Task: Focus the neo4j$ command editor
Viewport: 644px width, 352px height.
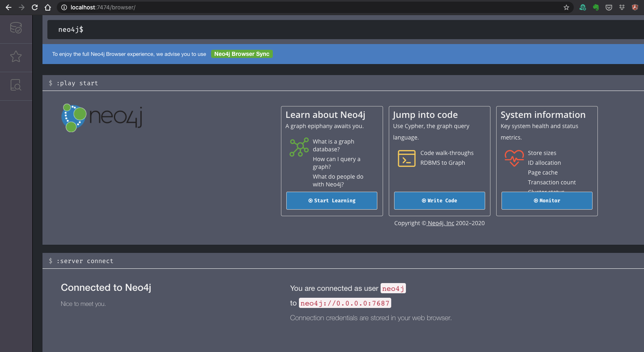Action: coord(345,29)
